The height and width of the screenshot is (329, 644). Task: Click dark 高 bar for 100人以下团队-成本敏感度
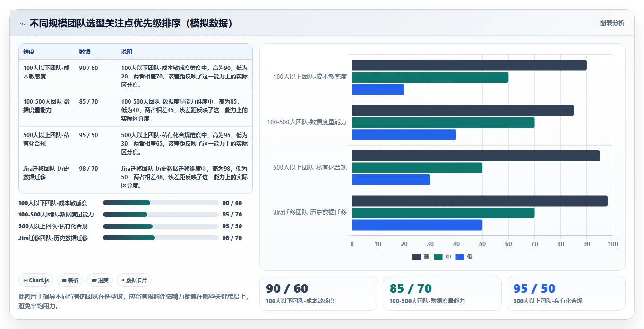pos(469,65)
